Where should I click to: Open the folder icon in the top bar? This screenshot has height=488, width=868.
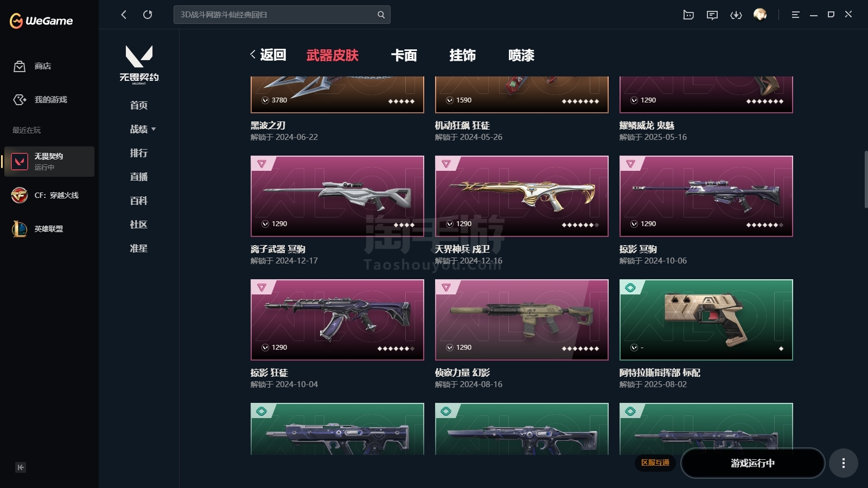[x=688, y=15]
